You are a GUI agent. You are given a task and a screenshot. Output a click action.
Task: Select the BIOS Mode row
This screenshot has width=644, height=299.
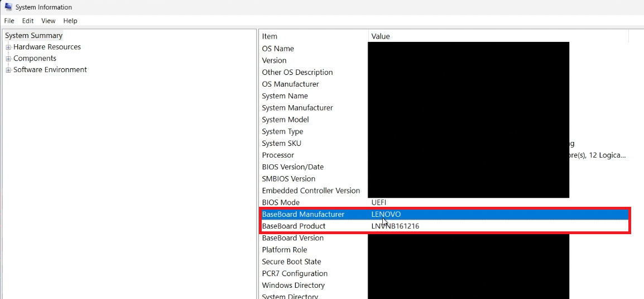444,202
